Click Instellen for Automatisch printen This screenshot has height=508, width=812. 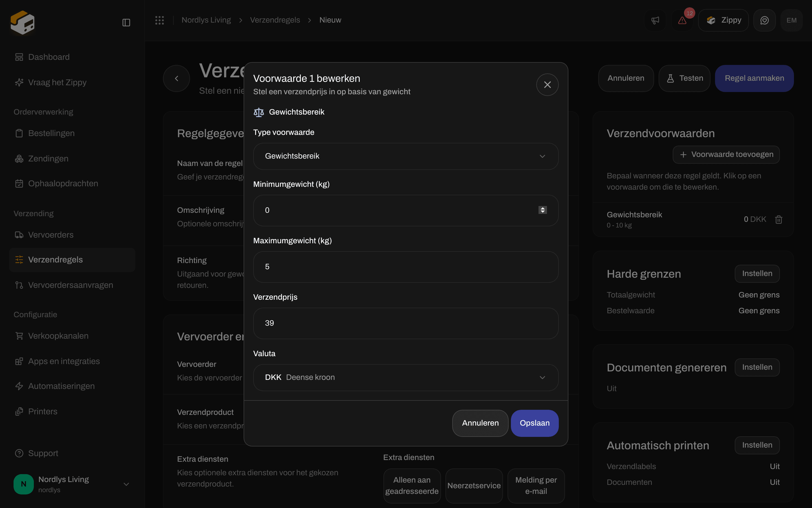757,445
